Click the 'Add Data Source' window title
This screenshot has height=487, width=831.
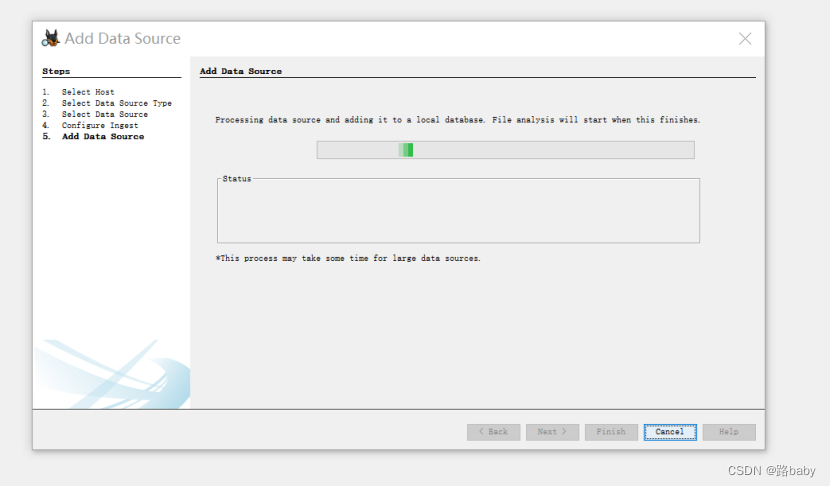click(x=122, y=39)
